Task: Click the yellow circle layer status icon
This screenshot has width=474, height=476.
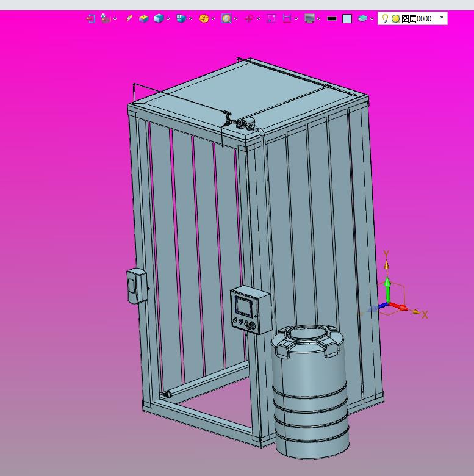Action: (x=395, y=19)
